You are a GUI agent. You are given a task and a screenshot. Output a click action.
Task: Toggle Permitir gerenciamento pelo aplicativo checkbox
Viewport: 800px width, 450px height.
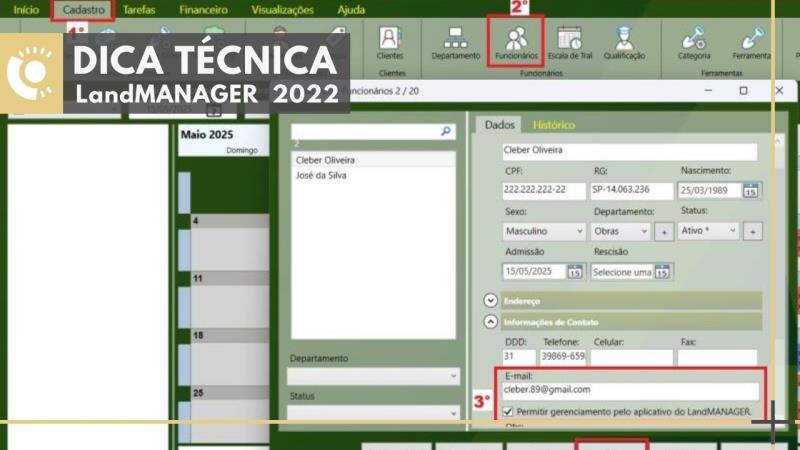coord(508,411)
